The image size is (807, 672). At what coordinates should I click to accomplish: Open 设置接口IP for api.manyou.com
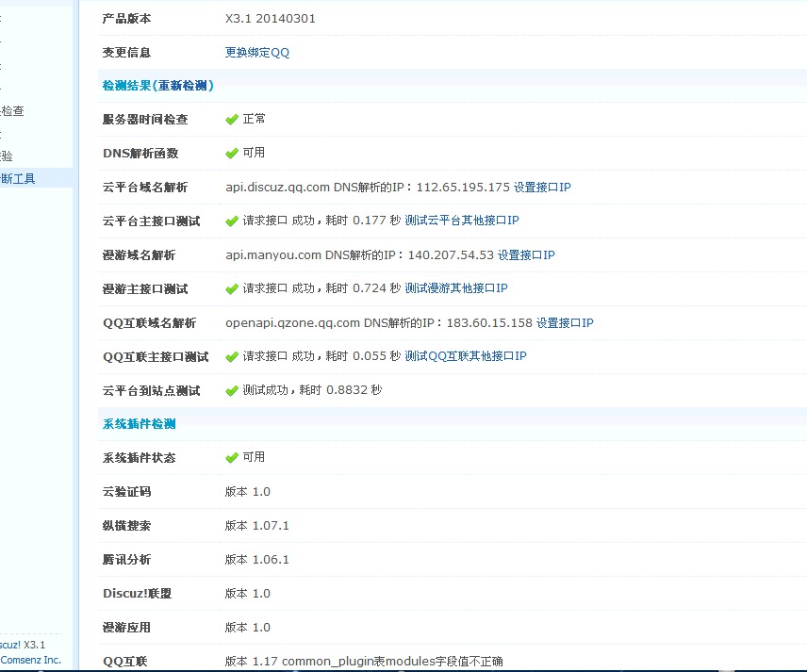pyautogui.click(x=526, y=255)
